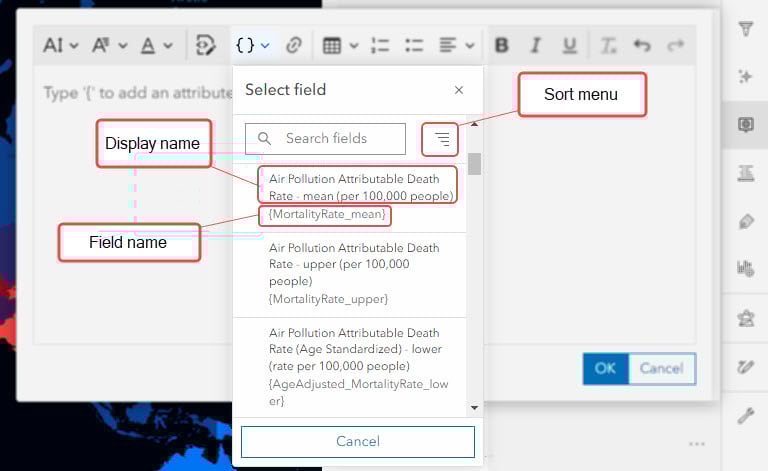Open the font size dropdown
The image size is (768, 471).
(x=60, y=46)
